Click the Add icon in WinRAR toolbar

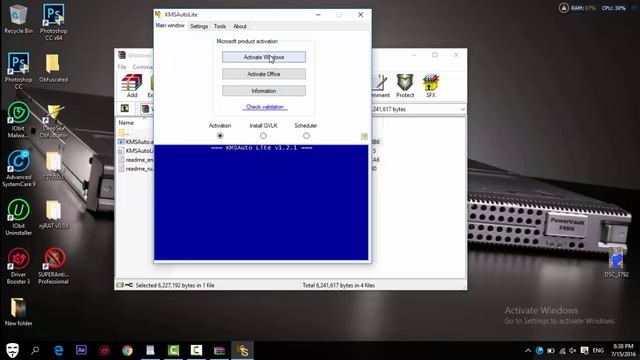[x=132, y=86]
